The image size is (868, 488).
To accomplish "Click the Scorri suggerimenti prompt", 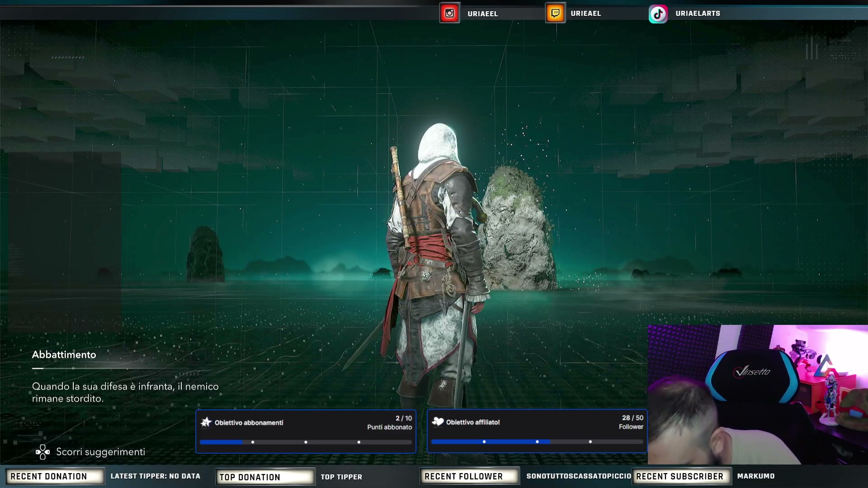I will pos(100,452).
